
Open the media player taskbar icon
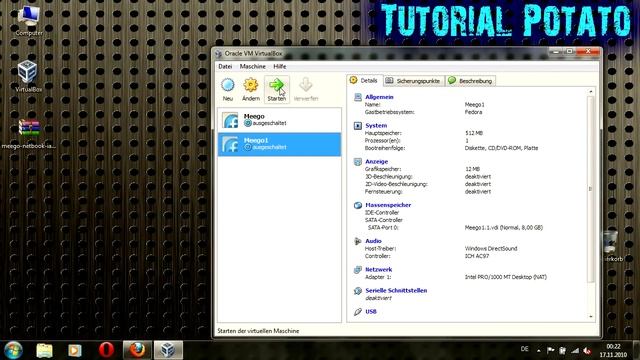[x=75, y=350]
